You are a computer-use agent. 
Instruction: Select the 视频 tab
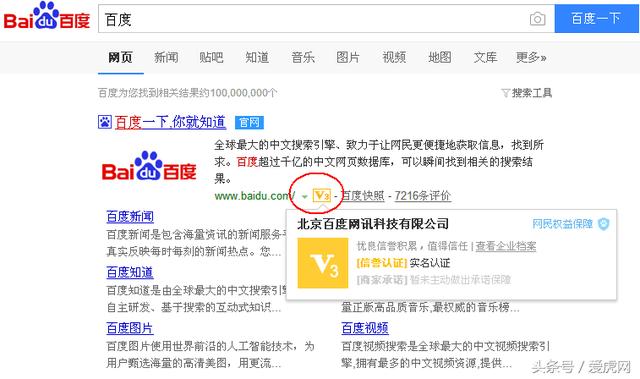[394, 58]
